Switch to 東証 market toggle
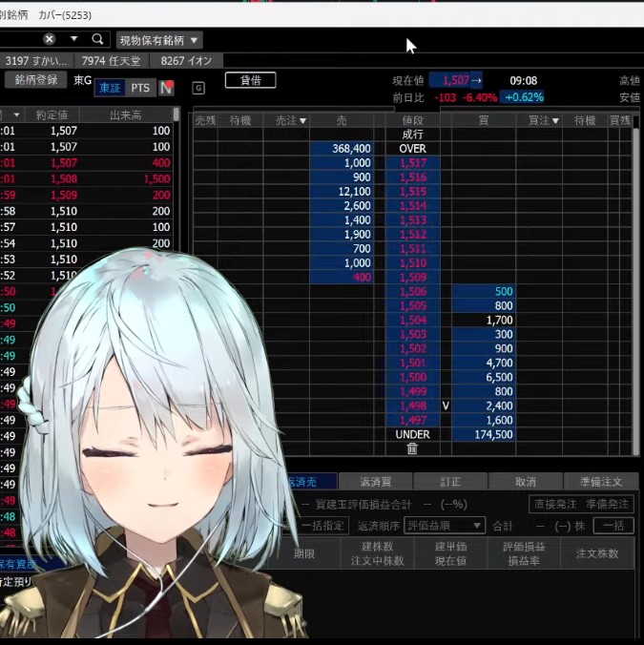Screen dimensions: 644x645 [110, 88]
